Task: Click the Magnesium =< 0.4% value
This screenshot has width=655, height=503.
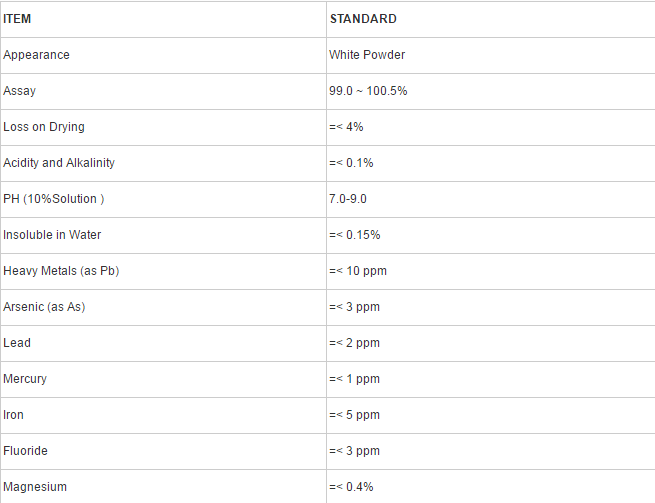Action: point(351,487)
